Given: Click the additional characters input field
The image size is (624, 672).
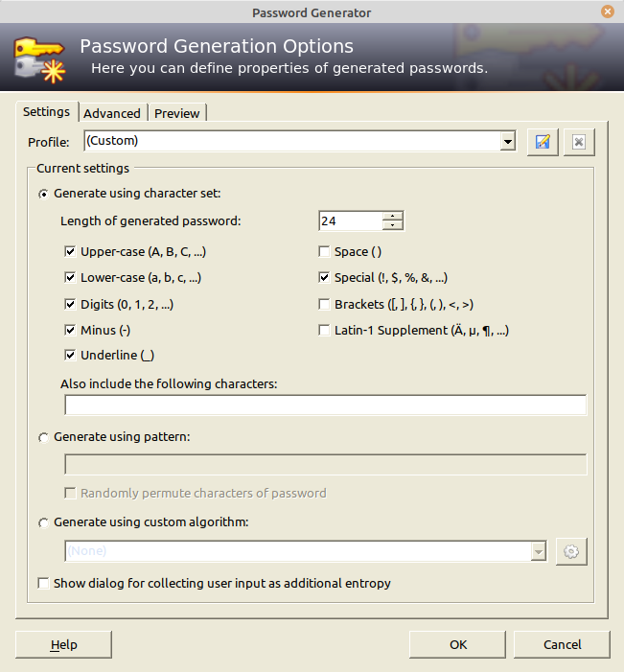Looking at the screenshot, I should [x=325, y=405].
